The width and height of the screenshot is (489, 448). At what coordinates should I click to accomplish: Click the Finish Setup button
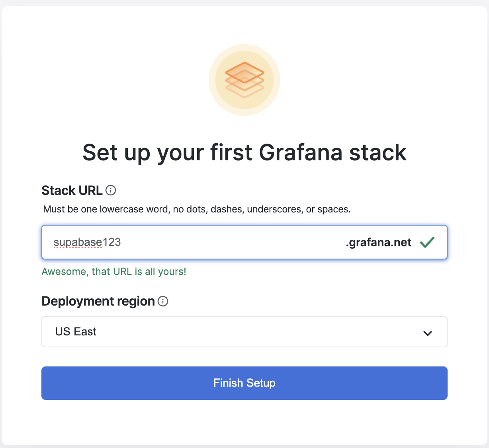(x=244, y=383)
